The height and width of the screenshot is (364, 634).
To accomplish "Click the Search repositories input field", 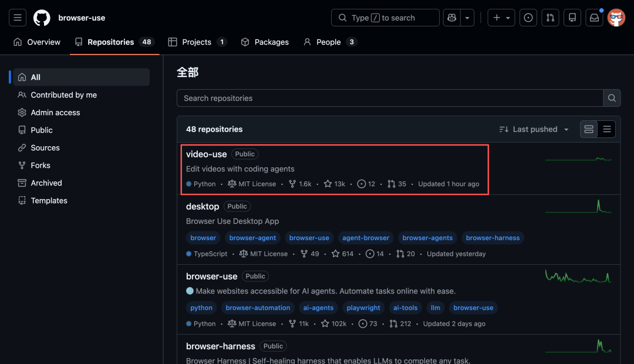I will [x=390, y=98].
